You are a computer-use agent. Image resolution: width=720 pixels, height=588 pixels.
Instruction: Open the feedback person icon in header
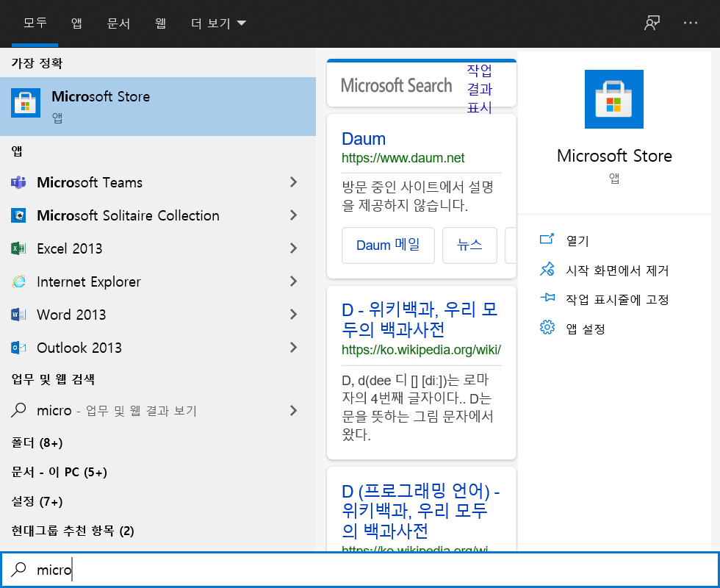652,23
